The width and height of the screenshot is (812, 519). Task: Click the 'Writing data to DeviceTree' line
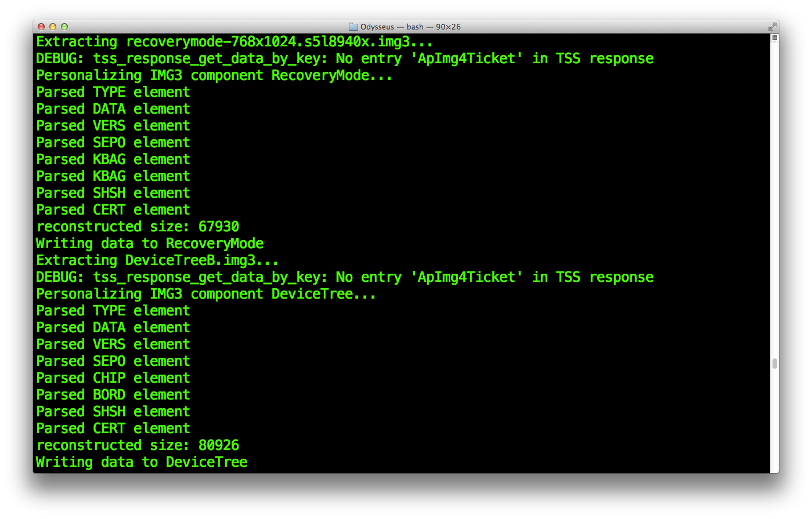point(142,462)
